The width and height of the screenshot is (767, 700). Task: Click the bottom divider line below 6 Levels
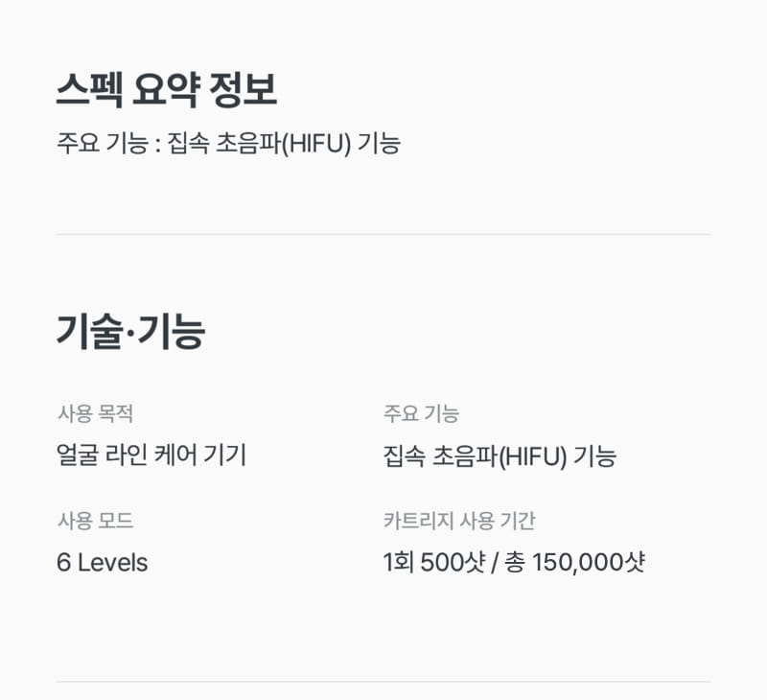[383, 682]
